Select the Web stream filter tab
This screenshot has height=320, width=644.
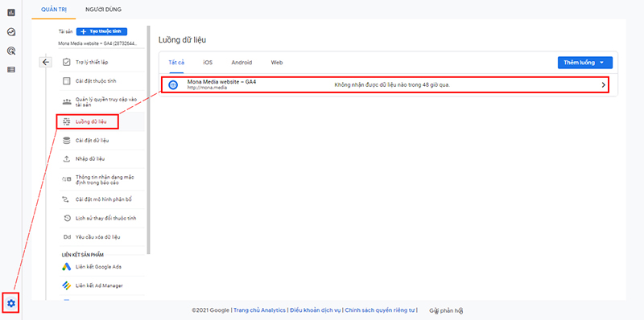pyautogui.click(x=277, y=63)
